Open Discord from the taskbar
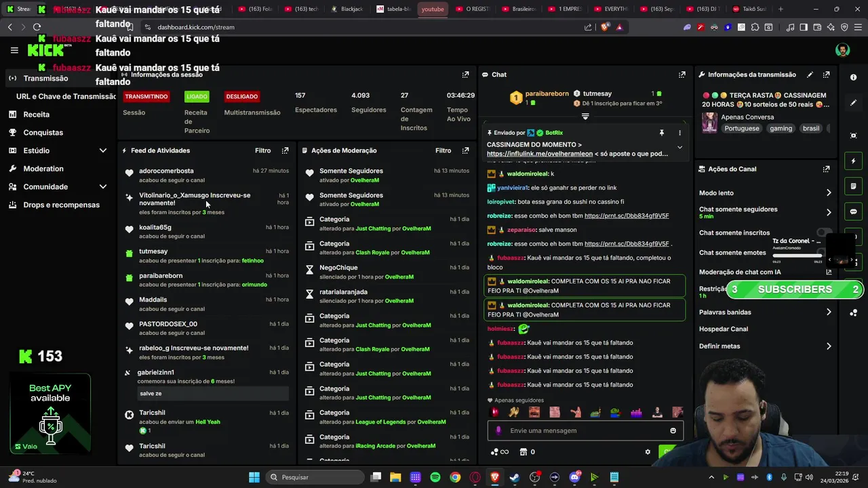 click(x=574, y=477)
